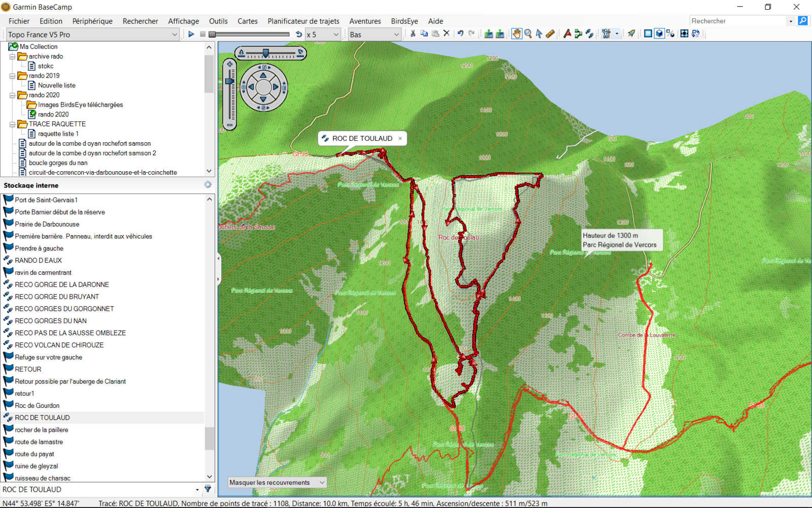This screenshot has height=508, width=812.
Task: Collapse the TRACE RAQUETTE folder
Action: pyautogui.click(x=13, y=124)
